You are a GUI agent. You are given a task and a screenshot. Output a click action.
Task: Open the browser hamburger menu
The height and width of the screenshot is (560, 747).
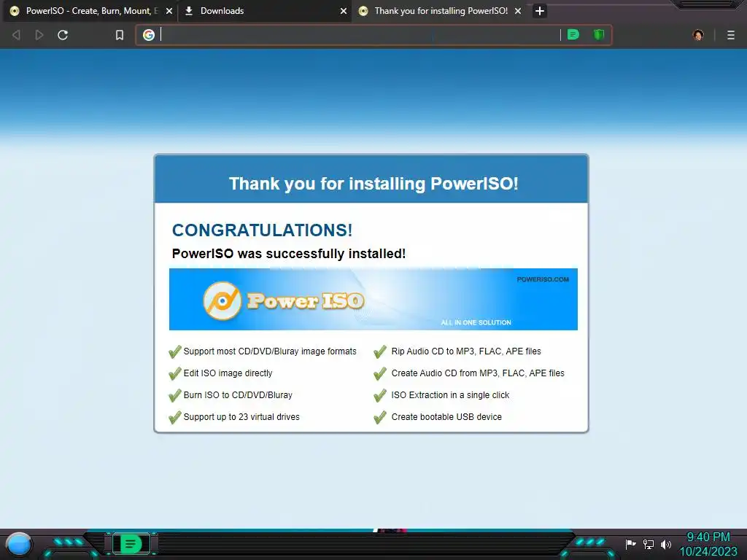tap(731, 35)
